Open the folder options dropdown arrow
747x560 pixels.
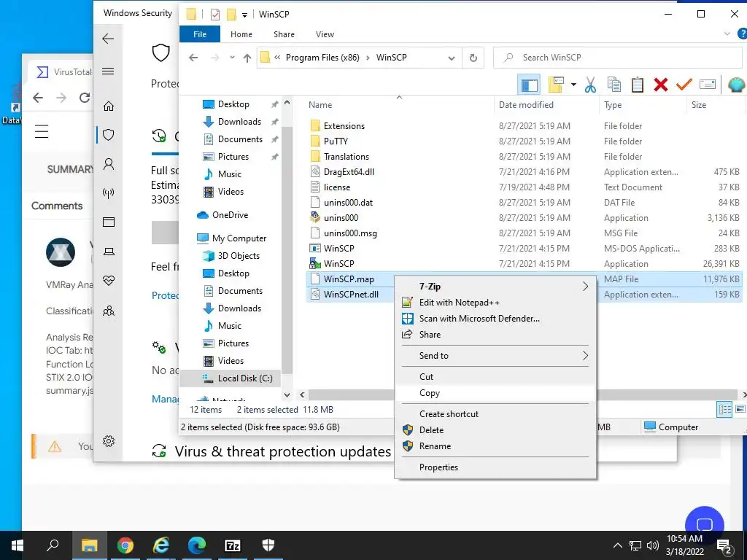[x=573, y=85]
